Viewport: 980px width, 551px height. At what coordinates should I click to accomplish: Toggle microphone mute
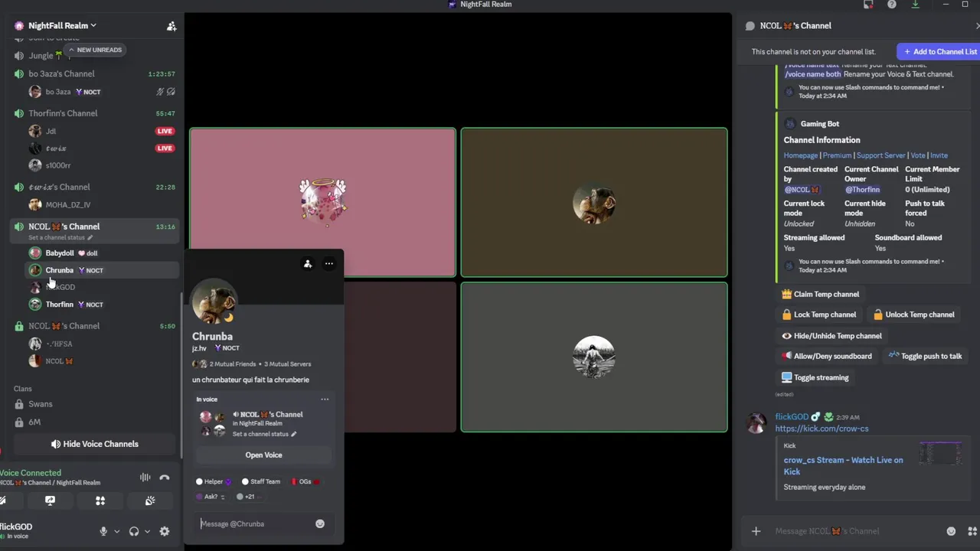pyautogui.click(x=103, y=531)
